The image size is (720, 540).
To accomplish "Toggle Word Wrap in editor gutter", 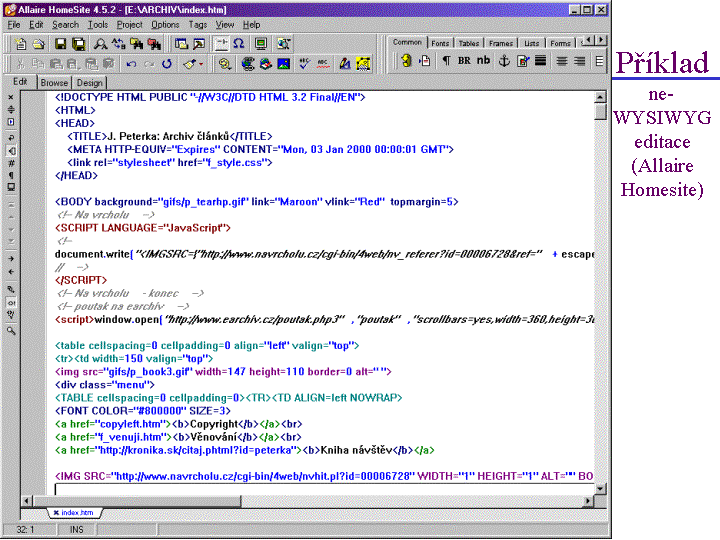I will coord(11,138).
